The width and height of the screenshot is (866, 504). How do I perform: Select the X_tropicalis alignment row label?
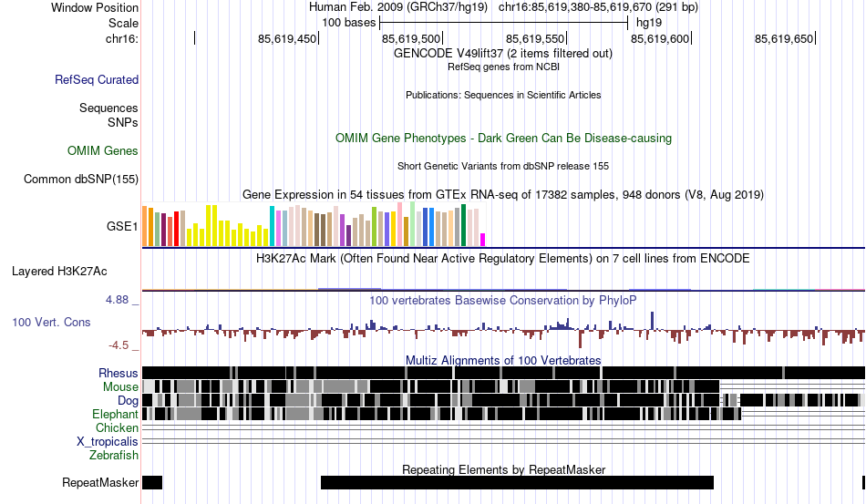108,442
